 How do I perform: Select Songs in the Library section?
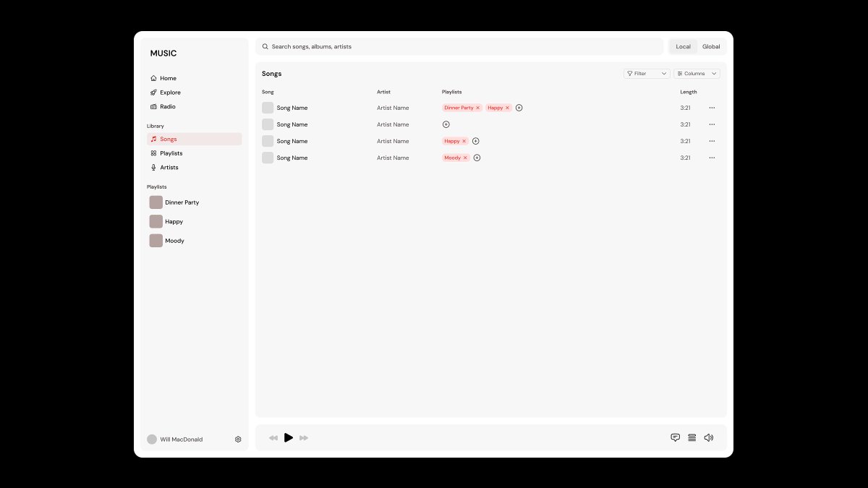(194, 139)
